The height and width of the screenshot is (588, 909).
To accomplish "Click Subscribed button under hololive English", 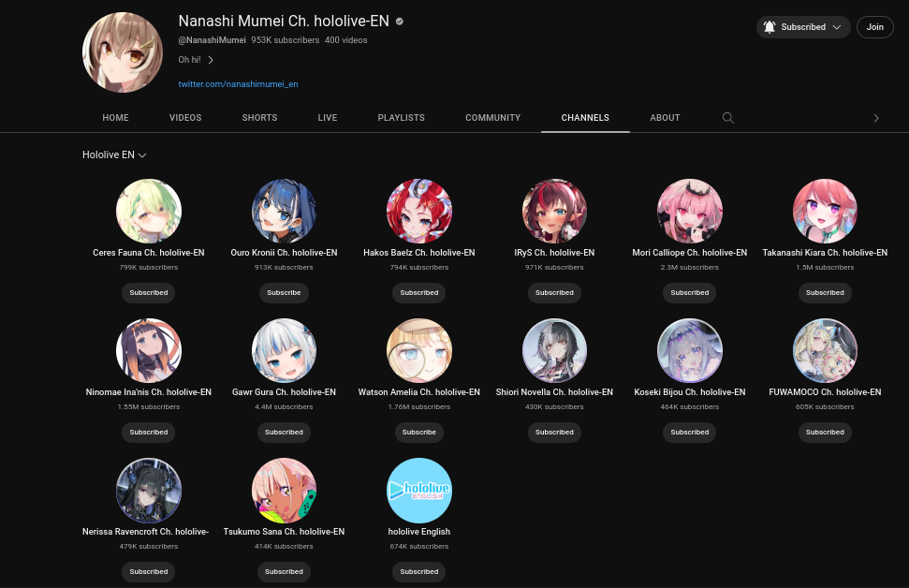I will (419, 572).
